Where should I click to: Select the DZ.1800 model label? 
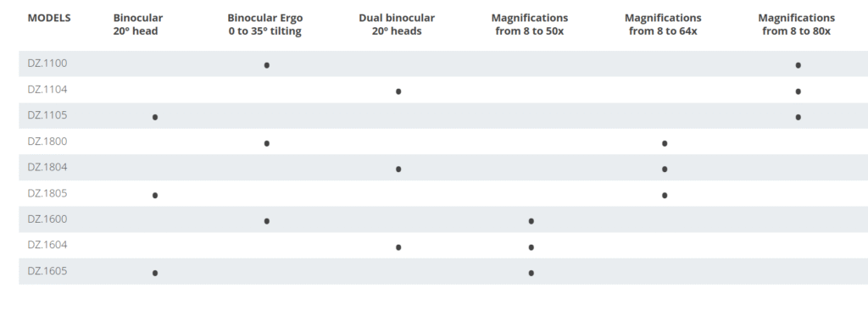(x=47, y=141)
